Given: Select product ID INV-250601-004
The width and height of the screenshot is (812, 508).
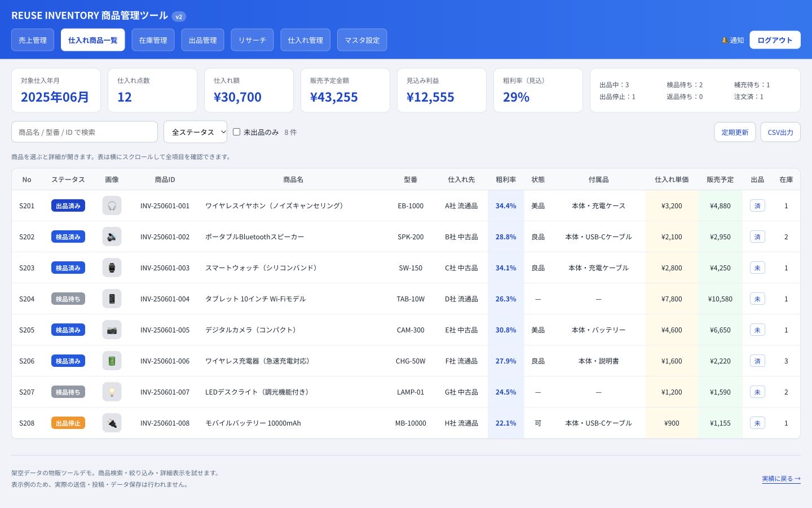Looking at the screenshot, I should tap(165, 299).
